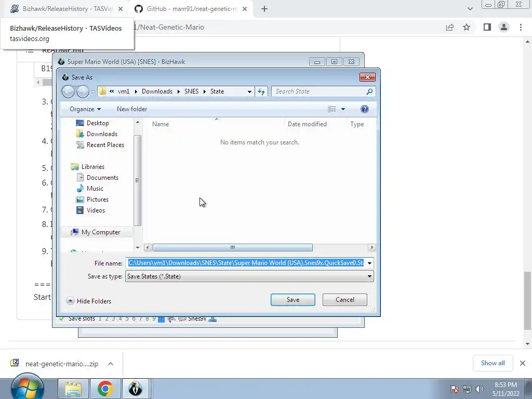Click the refresh button next to address path
Screen dimensions: 532x399
coord(261,91)
